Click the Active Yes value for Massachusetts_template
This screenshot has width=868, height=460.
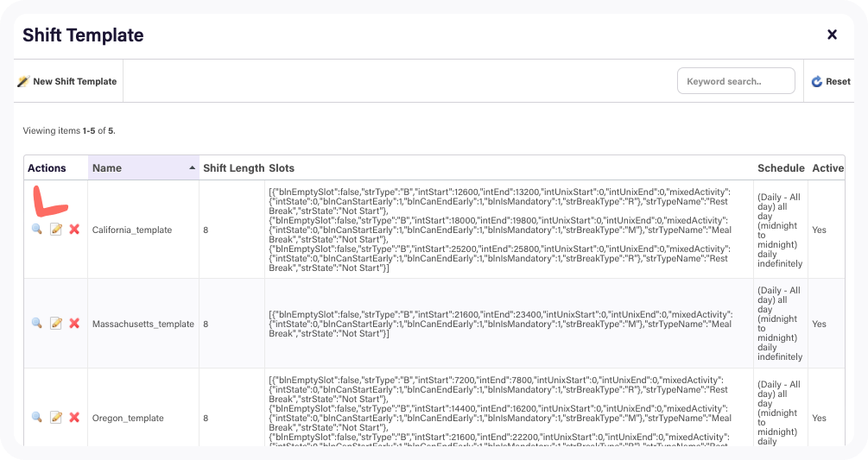[819, 324]
